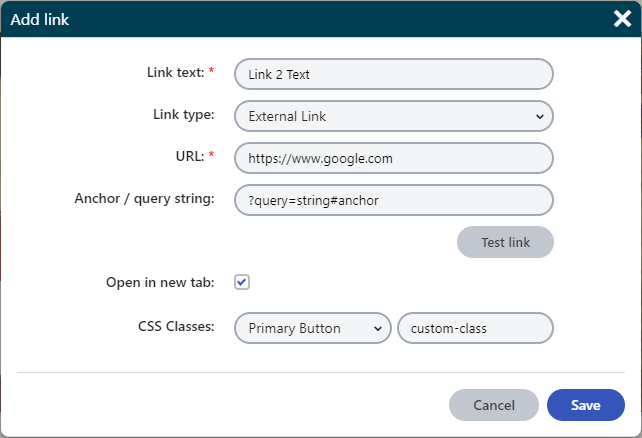Click the 'Open in new tab:' label
Screen dimensions: 642x438
coord(160,283)
